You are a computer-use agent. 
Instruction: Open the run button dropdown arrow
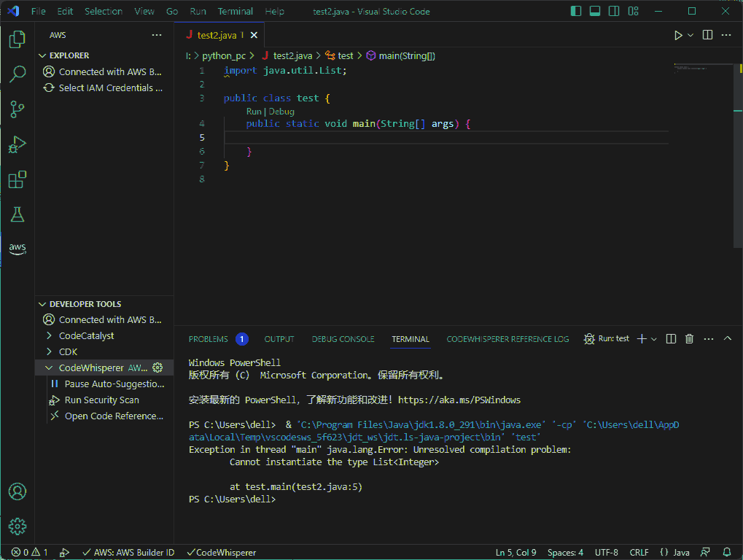click(691, 35)
